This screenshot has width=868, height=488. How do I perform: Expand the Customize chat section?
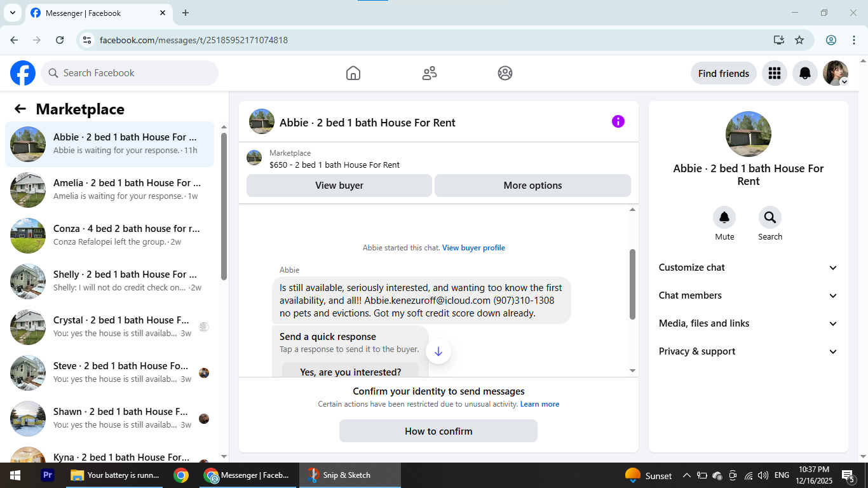(x=749, y=268)
